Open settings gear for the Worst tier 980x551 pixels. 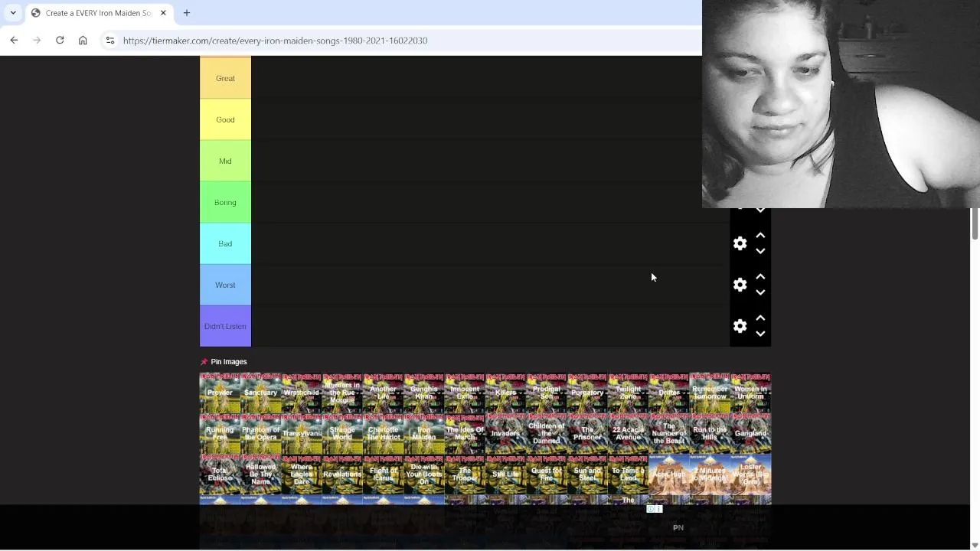tap(740, 285)
